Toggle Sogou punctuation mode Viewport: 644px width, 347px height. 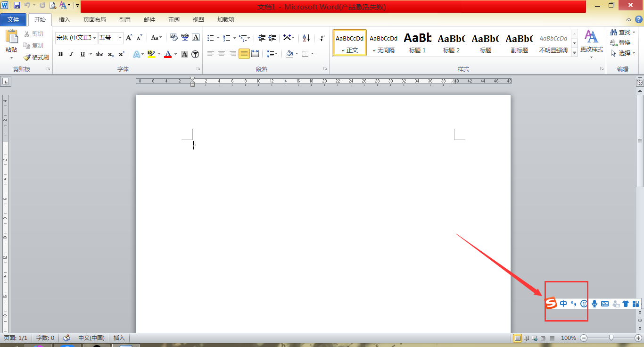click(x=574, y=304)
